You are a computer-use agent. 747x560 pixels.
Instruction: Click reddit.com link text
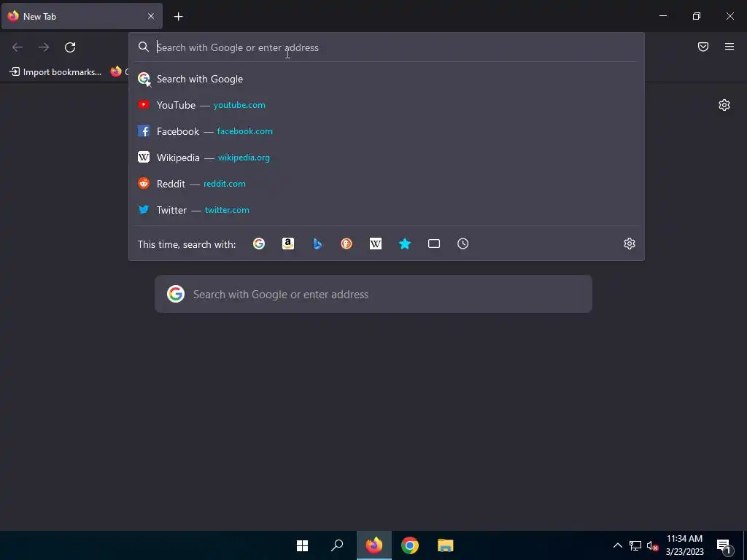pos(225,184)
